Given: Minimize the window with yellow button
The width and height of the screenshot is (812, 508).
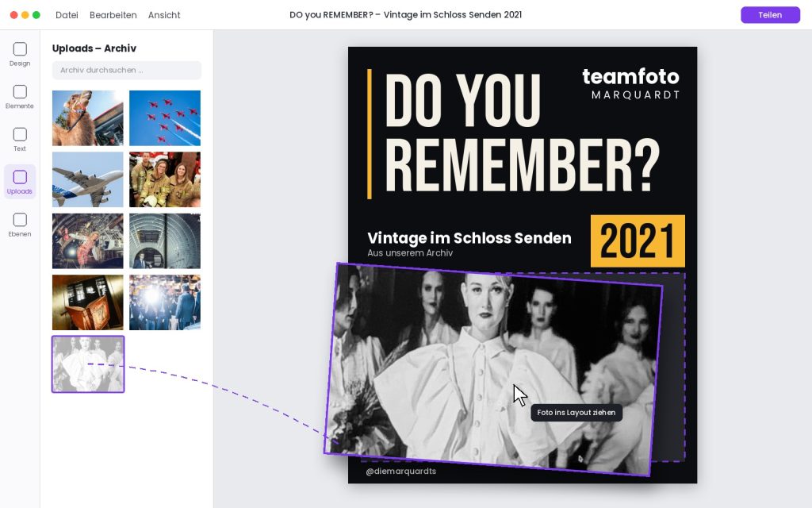Looking at the screenshot, I should click(x=25, y=15).
